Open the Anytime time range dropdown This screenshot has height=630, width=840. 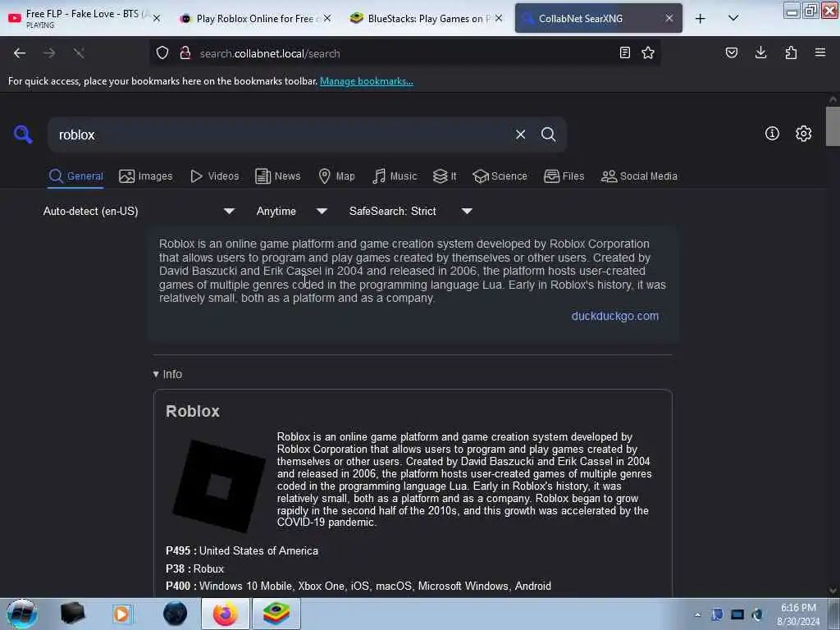point(292,211)
